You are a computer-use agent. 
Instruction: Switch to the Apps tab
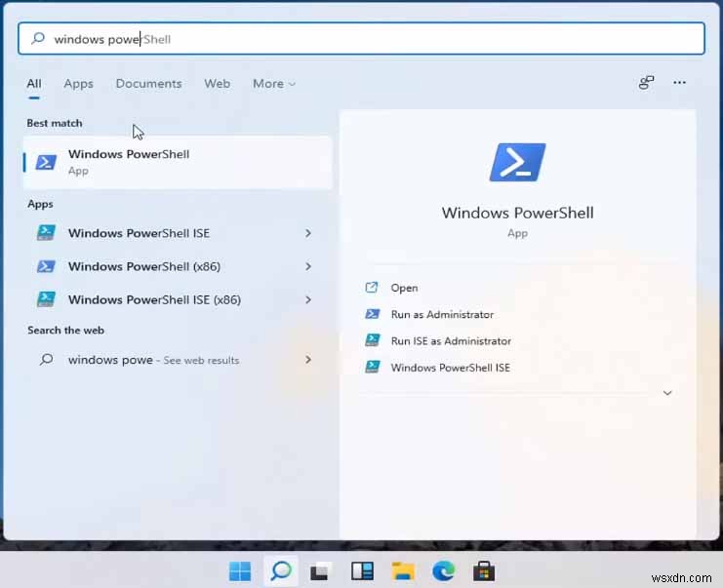click(78, 84)
